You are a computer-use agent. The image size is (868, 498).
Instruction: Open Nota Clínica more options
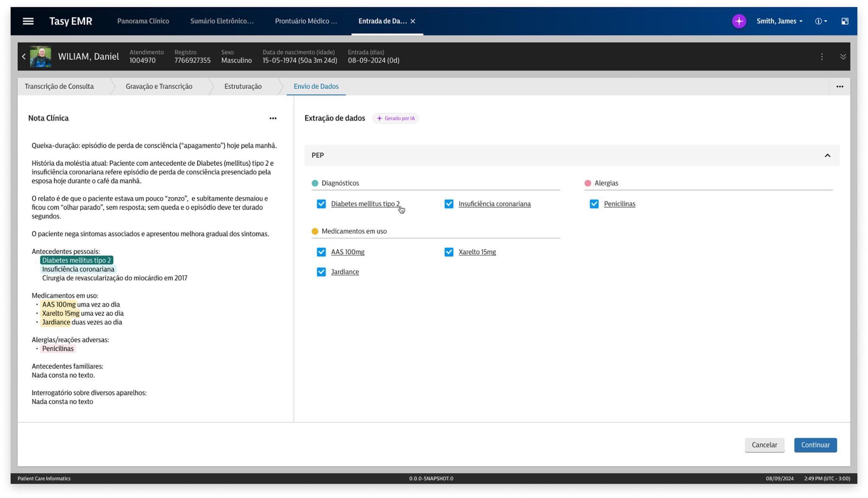(273, 118)
